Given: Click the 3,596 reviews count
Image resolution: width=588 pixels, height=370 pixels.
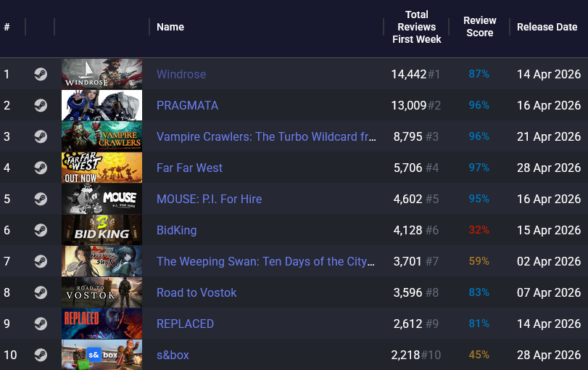Looking at the screenshot, I should tap(408, 292).
